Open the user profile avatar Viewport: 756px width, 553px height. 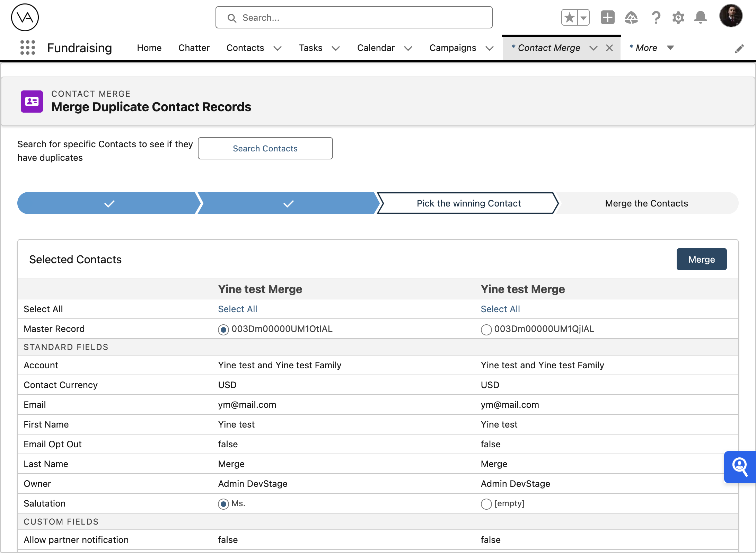pyautogui.click(x=731, y=16)
